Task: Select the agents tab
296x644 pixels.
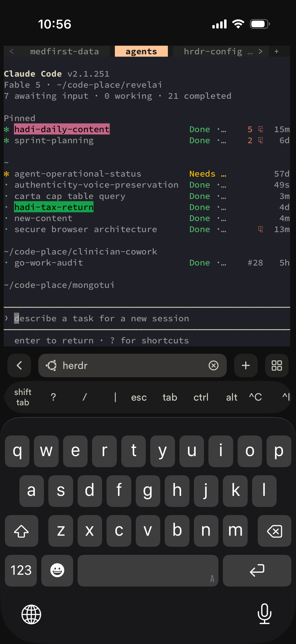Action: pyautogui.click(x=141, y=51)
